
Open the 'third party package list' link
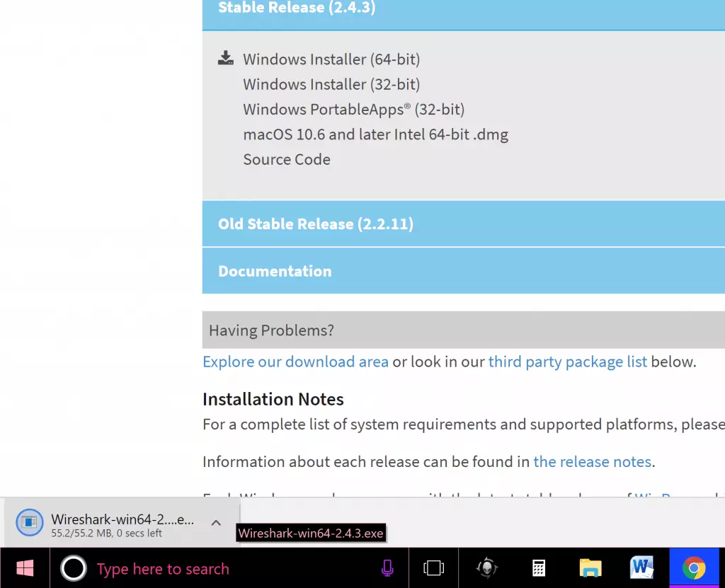click(x=567, y=362)
